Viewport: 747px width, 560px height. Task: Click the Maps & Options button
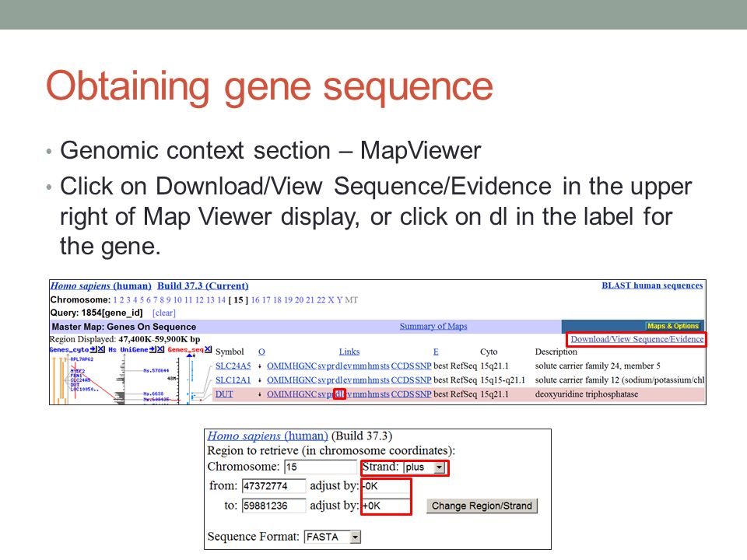(x=672, y=326)
